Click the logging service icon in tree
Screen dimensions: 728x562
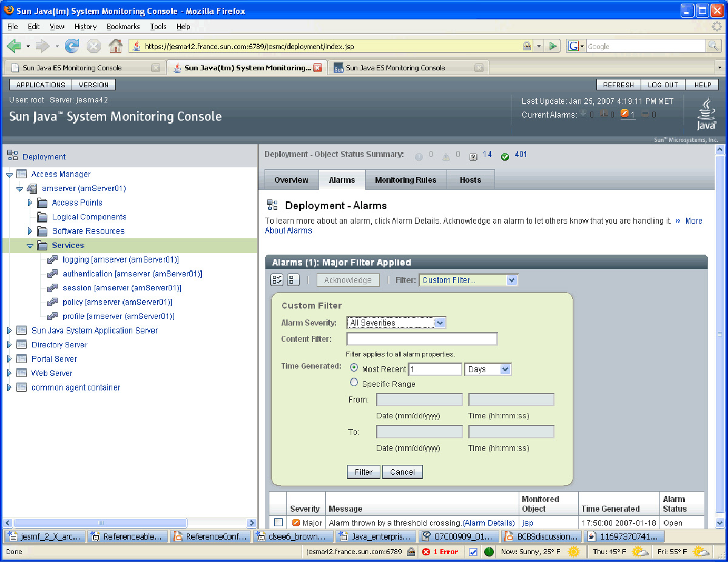coord(52,260)
